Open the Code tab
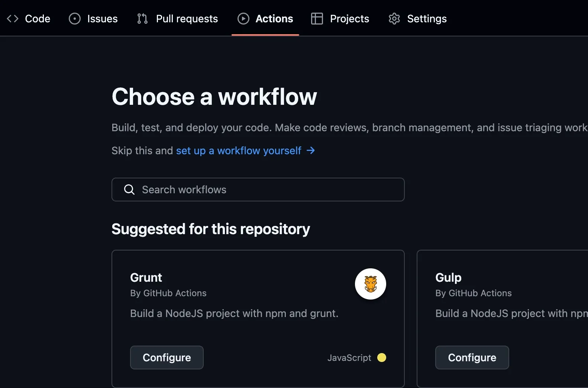 tap(29, 19)
